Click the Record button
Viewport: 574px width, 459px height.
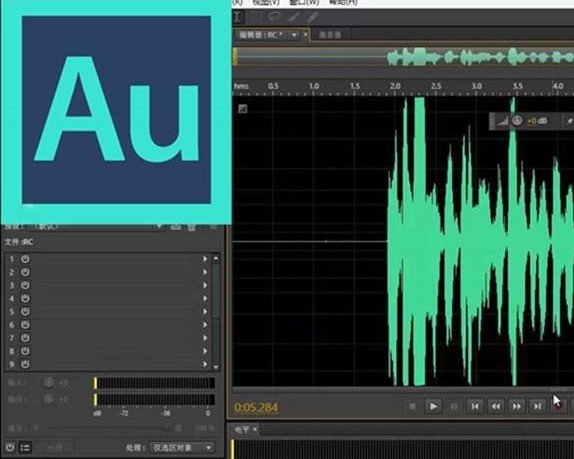pos(558,407)
